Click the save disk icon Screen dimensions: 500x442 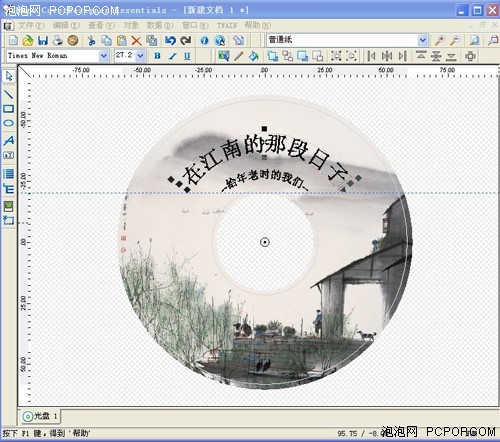(x=43, y=40)
